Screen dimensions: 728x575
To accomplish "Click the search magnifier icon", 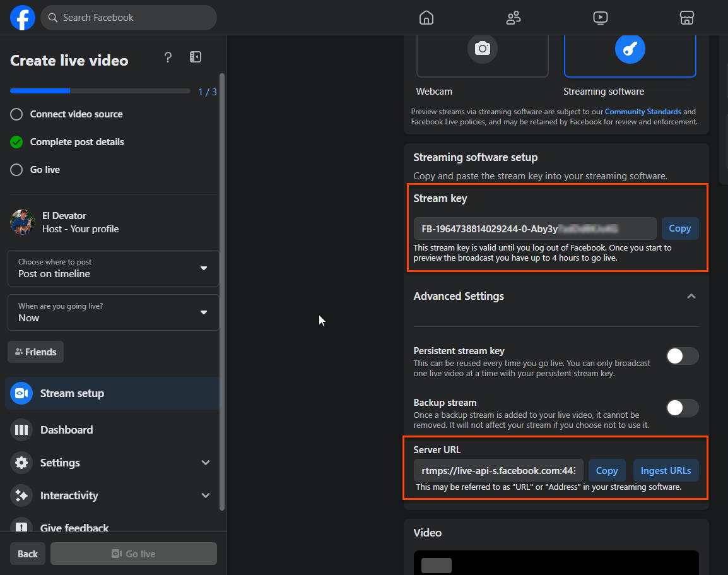I will 53,18.
